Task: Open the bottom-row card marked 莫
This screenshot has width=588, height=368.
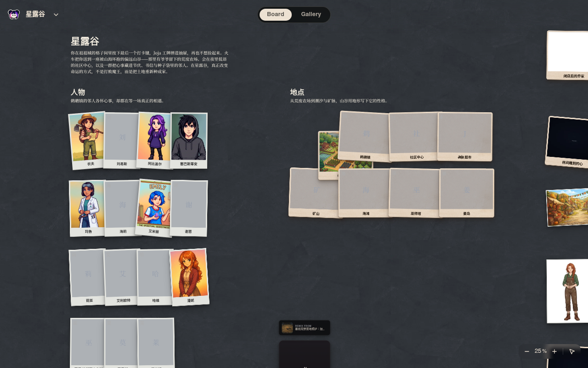Action: coord(122,343)
